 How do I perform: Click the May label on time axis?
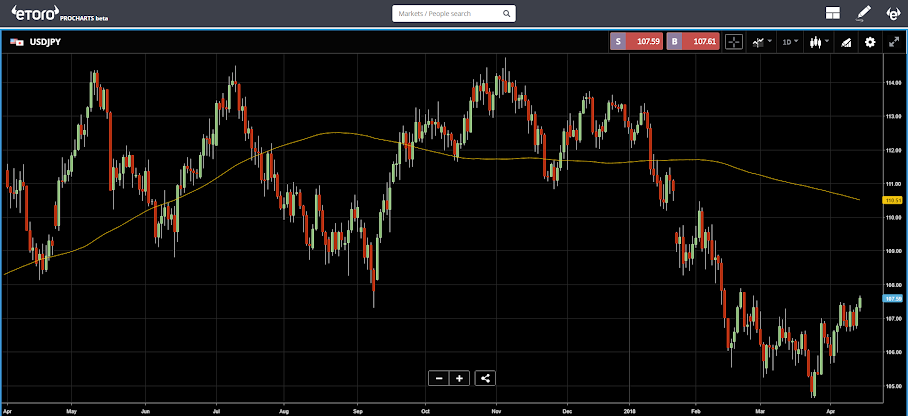tap(71, 410)
